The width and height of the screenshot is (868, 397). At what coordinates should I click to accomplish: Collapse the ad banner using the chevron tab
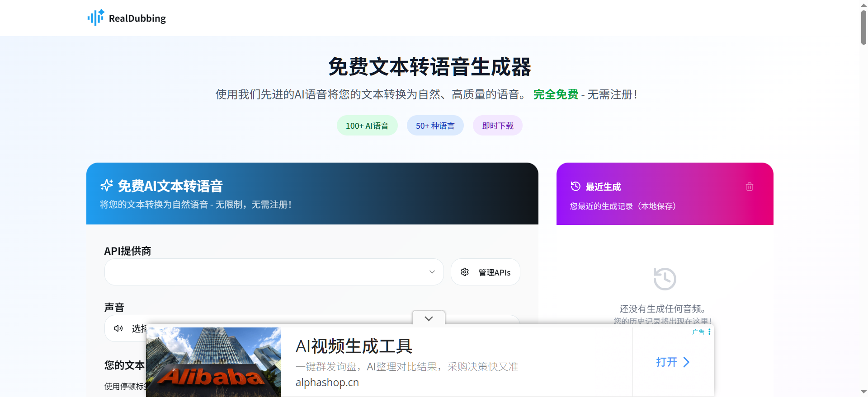(x=429, y=318)
